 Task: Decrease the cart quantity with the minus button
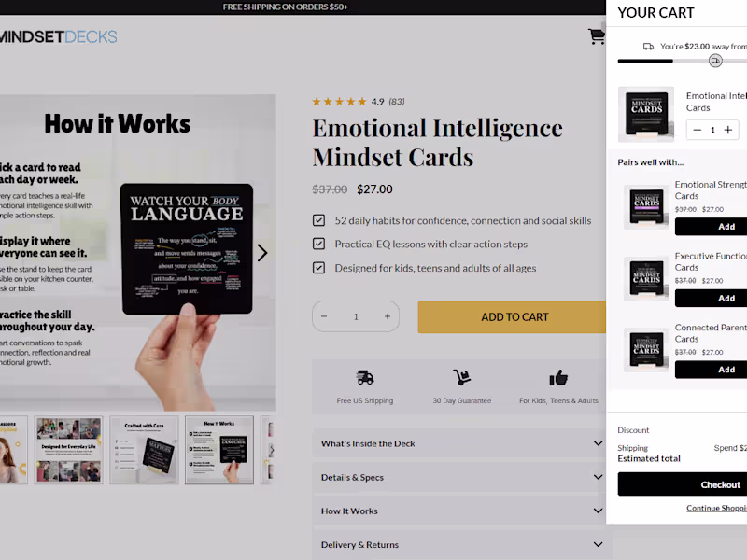click(697, 130)
